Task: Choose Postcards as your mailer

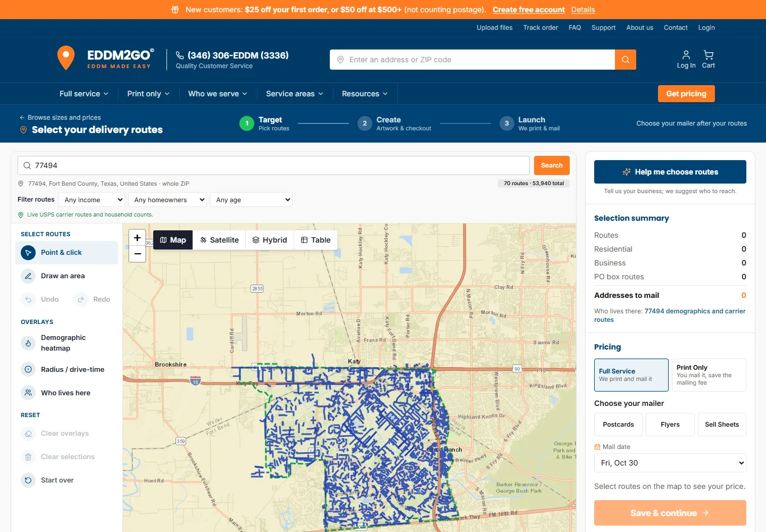Action: (618, 425)
